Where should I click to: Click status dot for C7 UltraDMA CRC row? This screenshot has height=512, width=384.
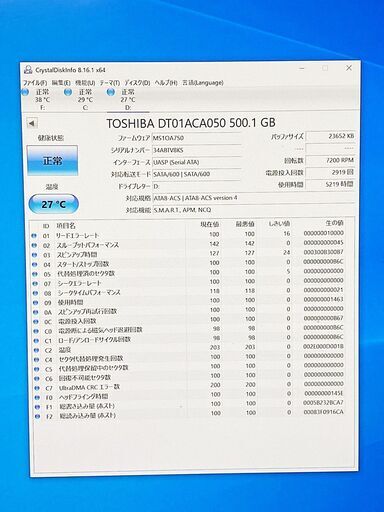click(37, 388)
